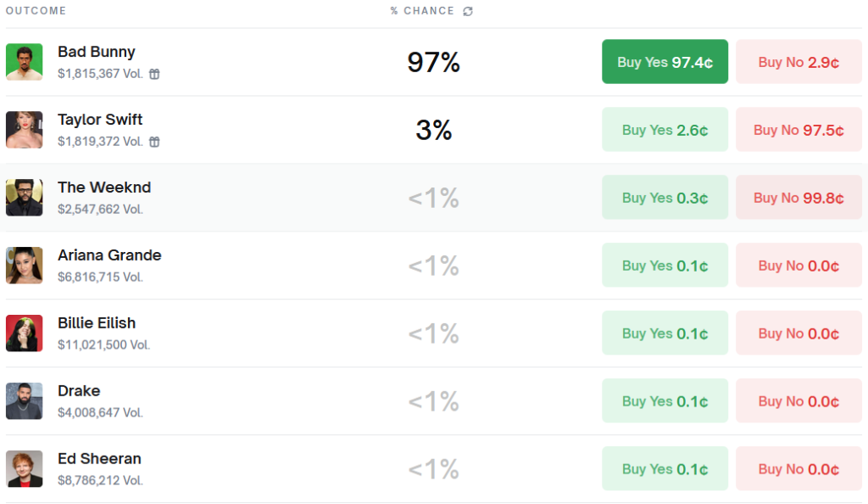Click The Weeknd's avatar image

24,198
